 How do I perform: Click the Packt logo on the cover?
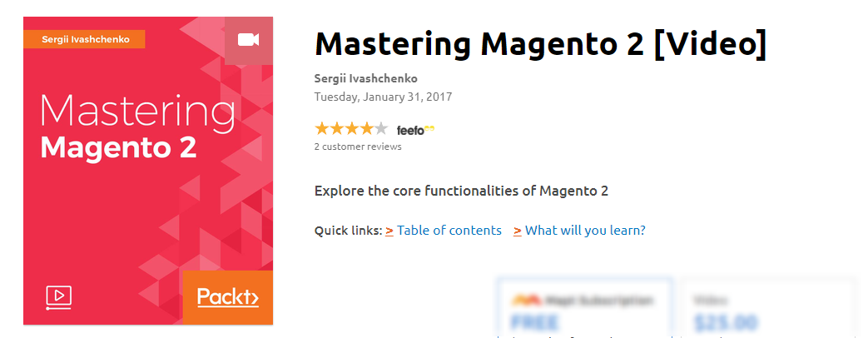pyautogui.click(x=227, y=297)
